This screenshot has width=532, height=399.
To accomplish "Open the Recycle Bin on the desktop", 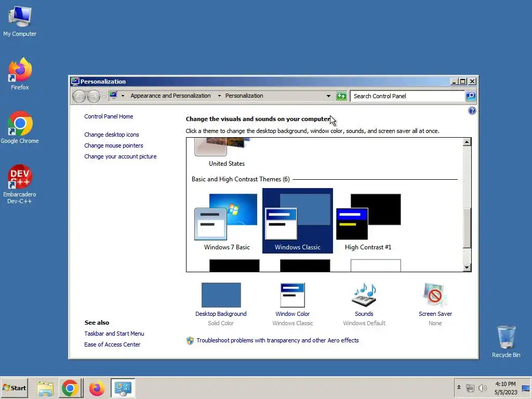I will point(506,341).
